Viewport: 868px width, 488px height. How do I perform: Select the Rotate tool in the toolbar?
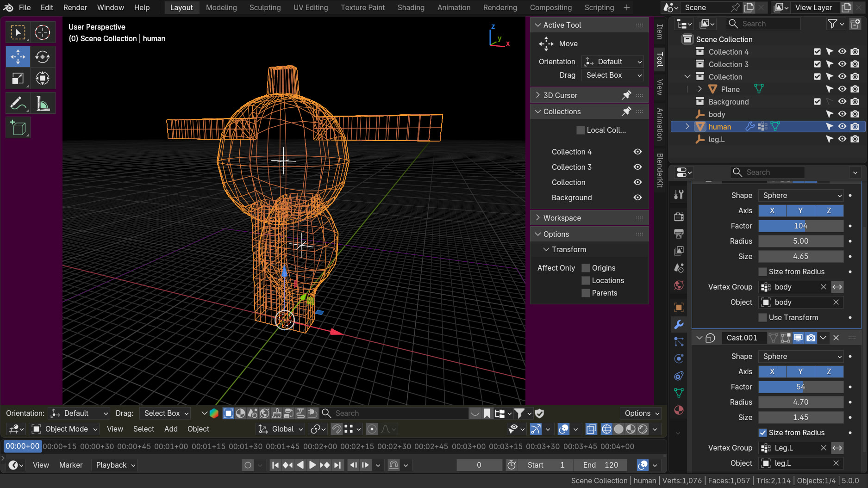tap(42, 57)
